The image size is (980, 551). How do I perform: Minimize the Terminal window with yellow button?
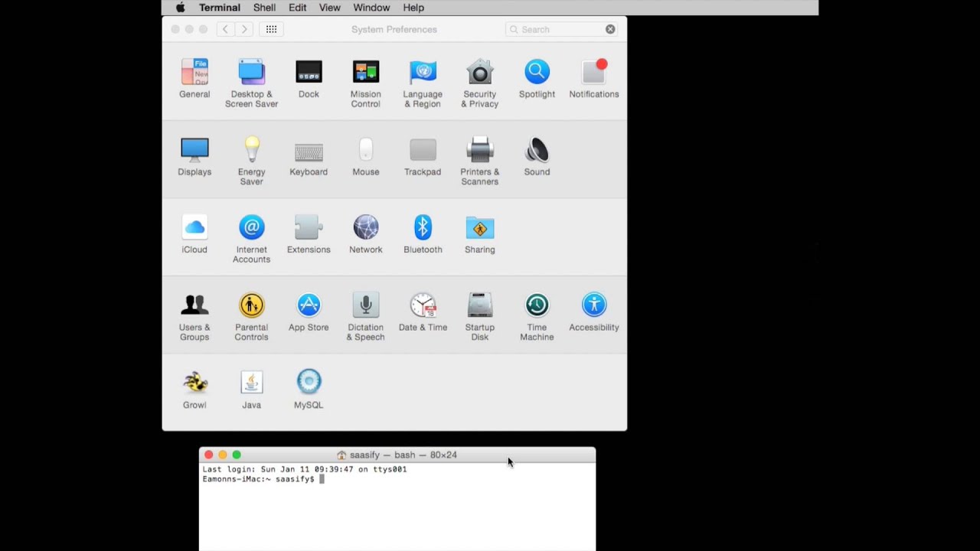tap(223, 455)
